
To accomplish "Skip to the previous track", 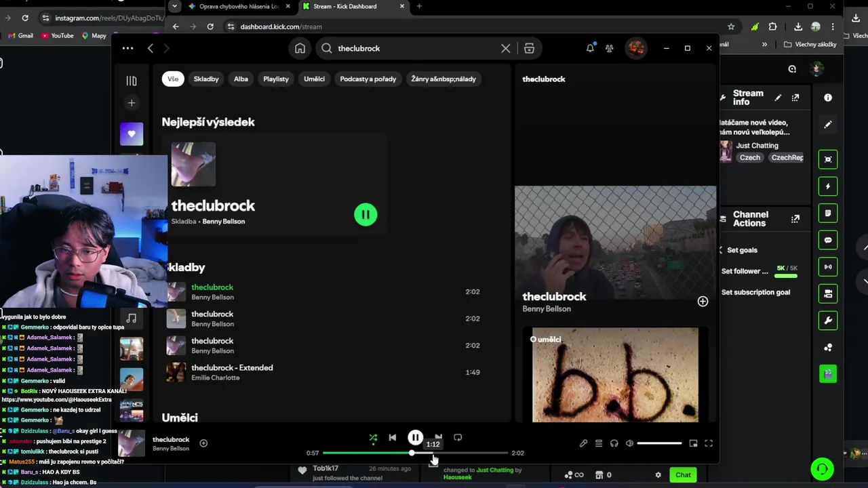I will click(x=392, y=438).
